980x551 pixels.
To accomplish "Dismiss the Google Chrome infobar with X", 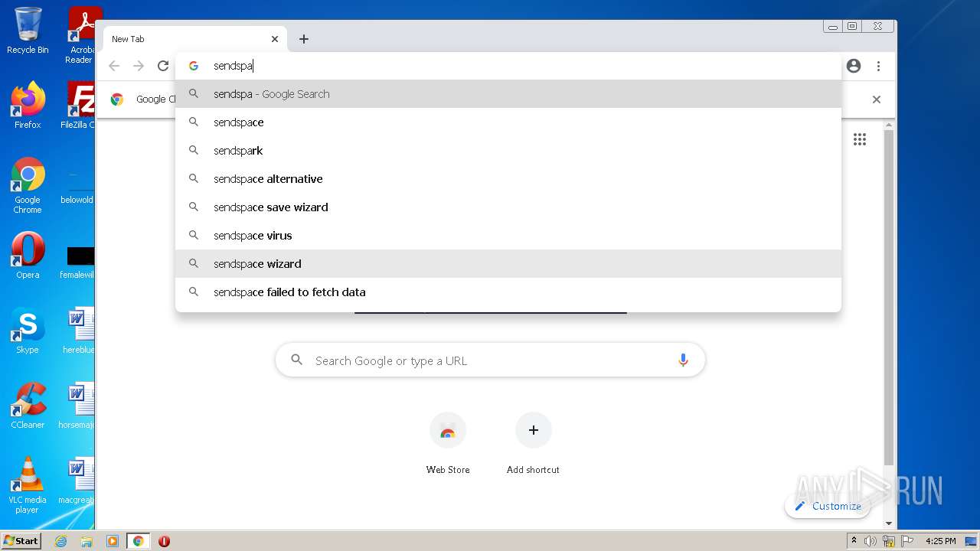I will [877, 99].
